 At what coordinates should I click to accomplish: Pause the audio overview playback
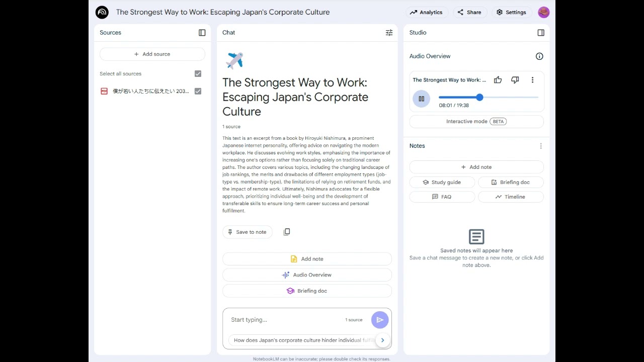point(421,99)
